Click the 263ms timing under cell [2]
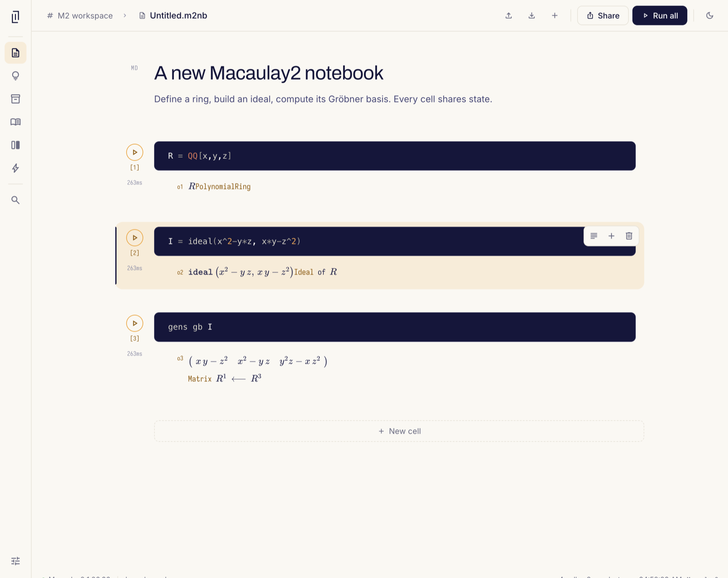This screenshot has width=728, height=578. pos(135,268)
